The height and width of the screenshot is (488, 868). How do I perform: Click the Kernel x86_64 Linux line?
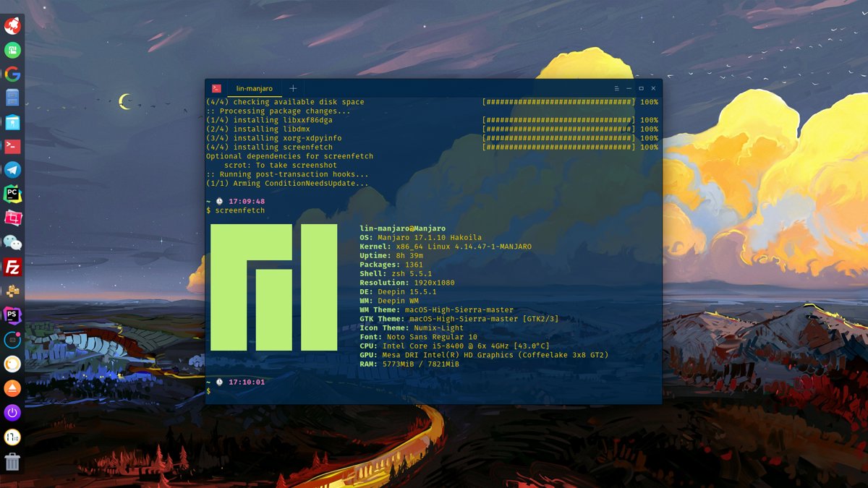pyautogui.click(x=446, y=247)
